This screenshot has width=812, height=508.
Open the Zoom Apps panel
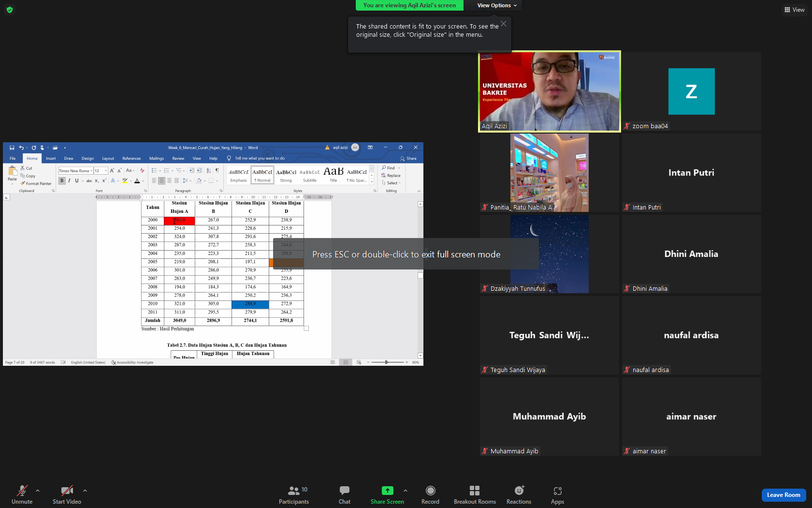click(x=557, y=495)
